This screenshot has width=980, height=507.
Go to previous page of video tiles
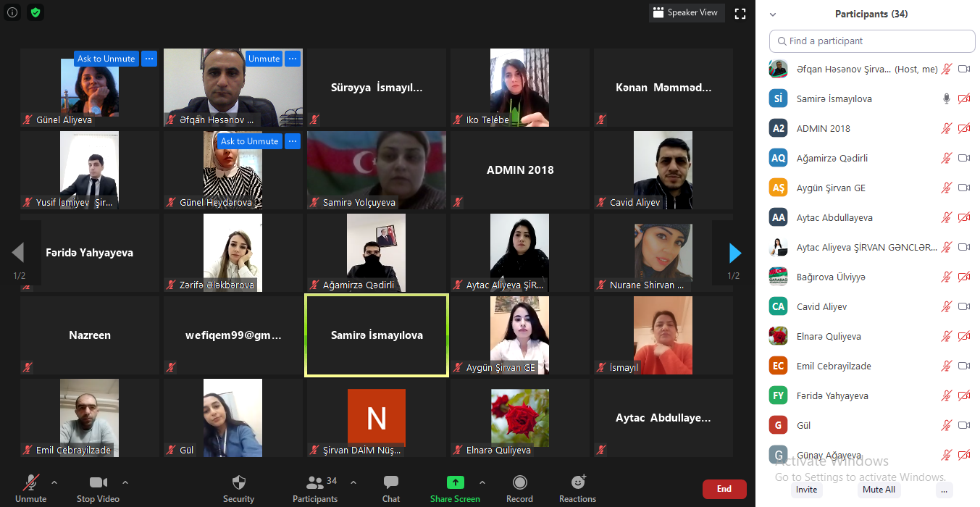[18, 253]
